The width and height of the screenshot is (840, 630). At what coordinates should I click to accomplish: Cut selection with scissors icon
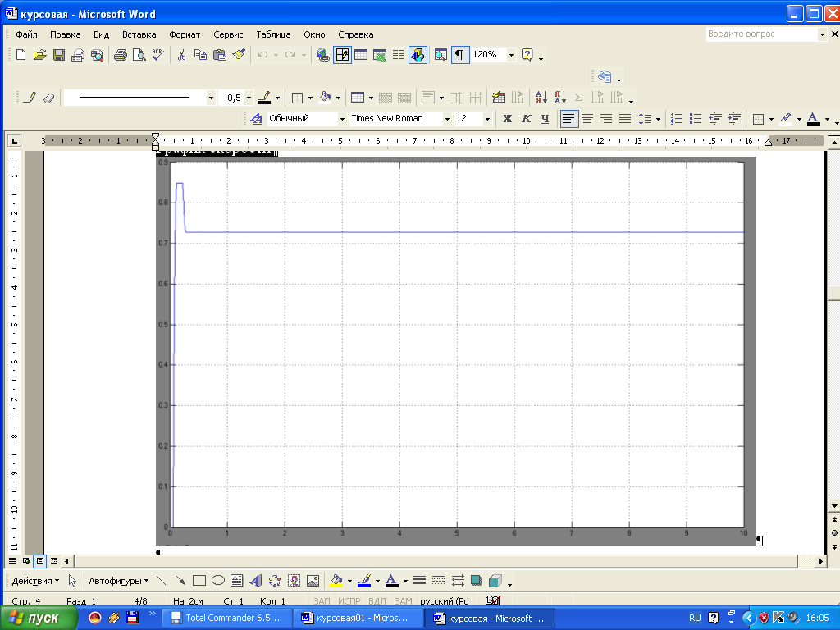click(x=181, y=55)
